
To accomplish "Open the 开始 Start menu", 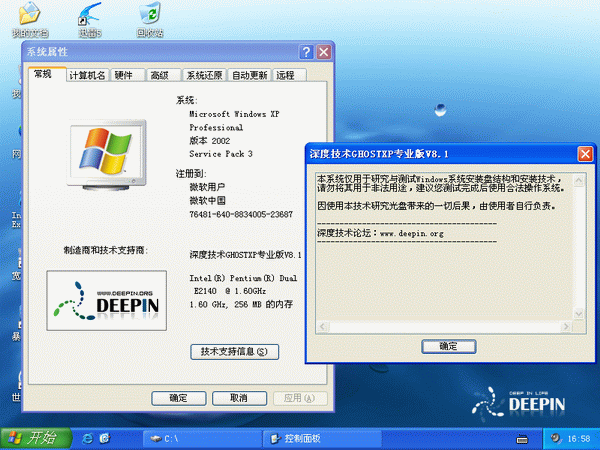I will pos(35,439).
